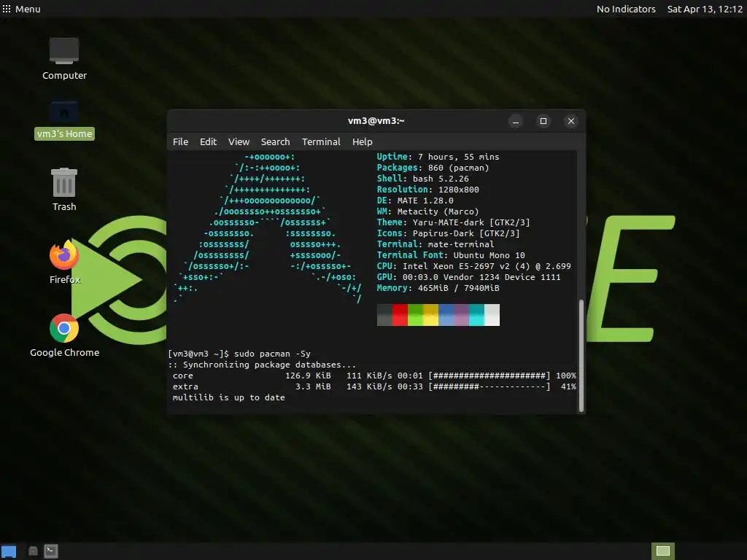Viewport: 747px width, 560px height.
Task: Click the workspace switcher in bottom panel
Action: coord(662,551)
